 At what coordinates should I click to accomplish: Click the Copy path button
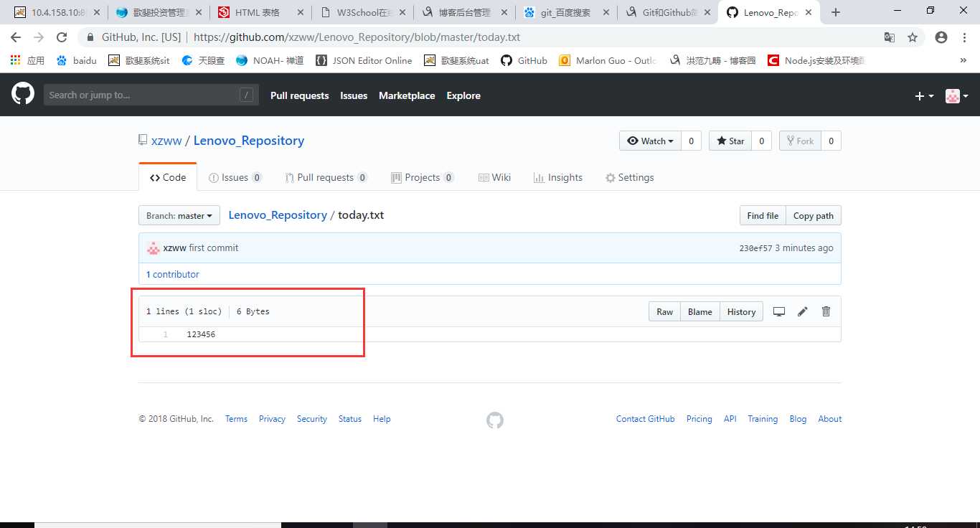tap(814, 216)
